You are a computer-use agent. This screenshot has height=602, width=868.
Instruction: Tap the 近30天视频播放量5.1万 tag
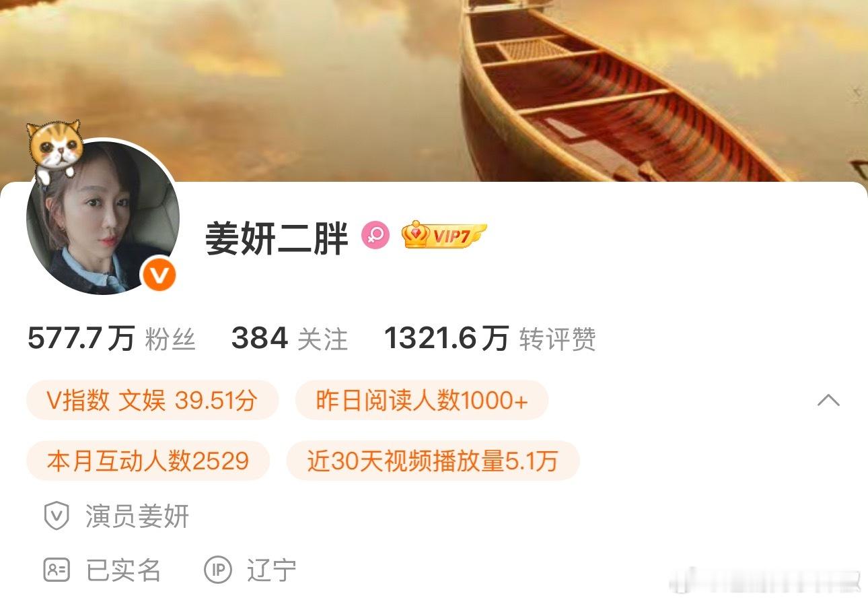pyautogui.click(x=433, y=461)
